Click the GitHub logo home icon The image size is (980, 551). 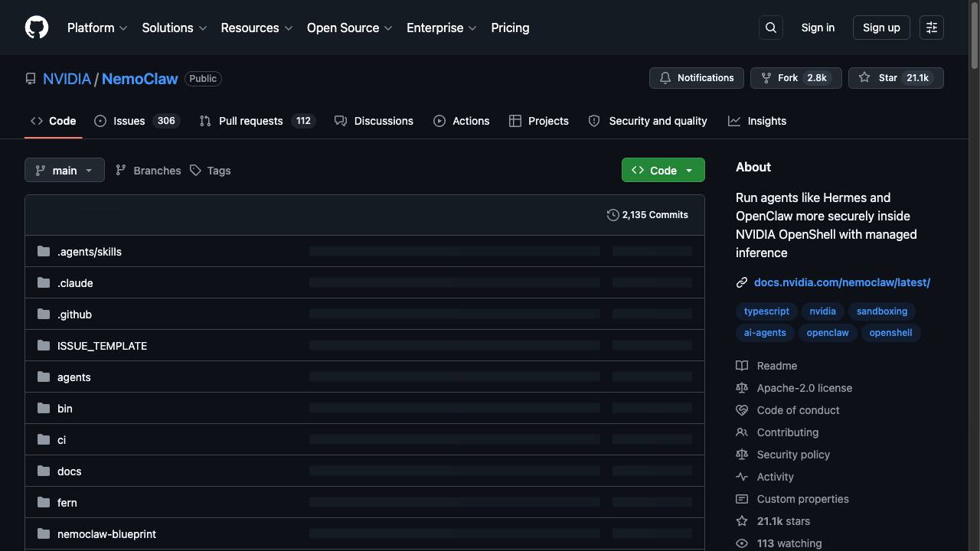pyautogui.click(x=37, y=28)
